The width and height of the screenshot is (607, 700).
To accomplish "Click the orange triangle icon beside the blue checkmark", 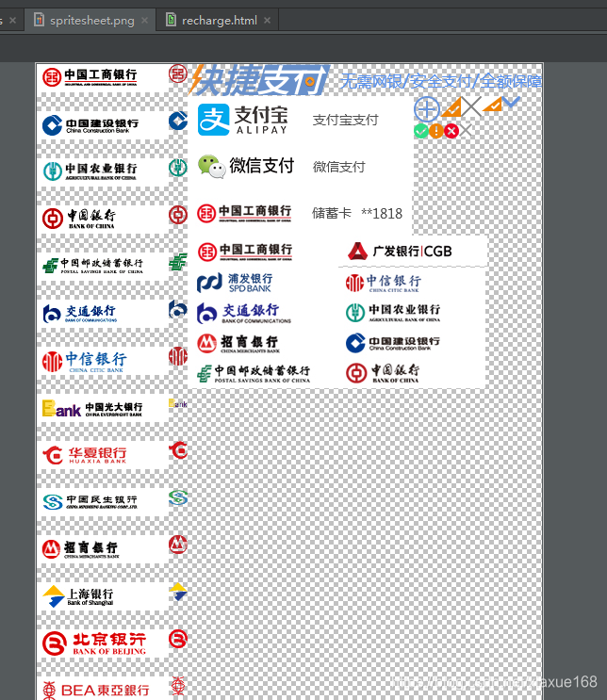I will click(493, 105).
